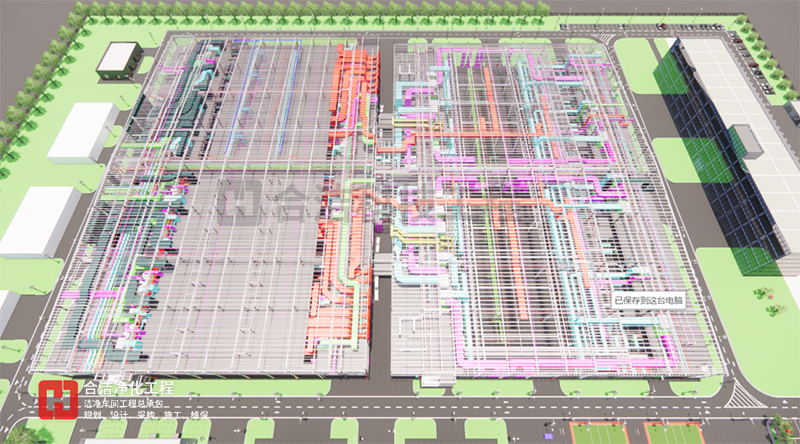Click the 已保存到这台电脑 tooltip label
800x444 pixels.
[x=649, y=299]
